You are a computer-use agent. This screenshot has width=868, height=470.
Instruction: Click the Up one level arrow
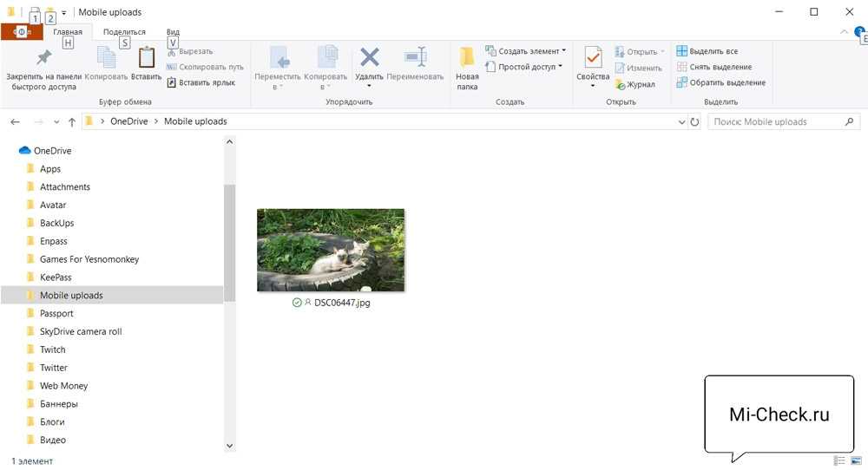tap(71, 122)
